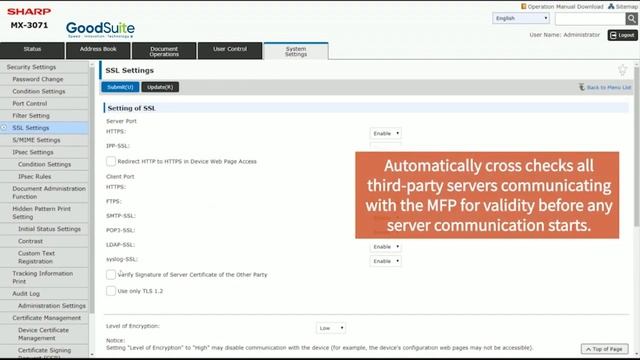Open IPsec Settings in the sidebar
The height and width of the screenshot is (360, 640).
point(44,152)
